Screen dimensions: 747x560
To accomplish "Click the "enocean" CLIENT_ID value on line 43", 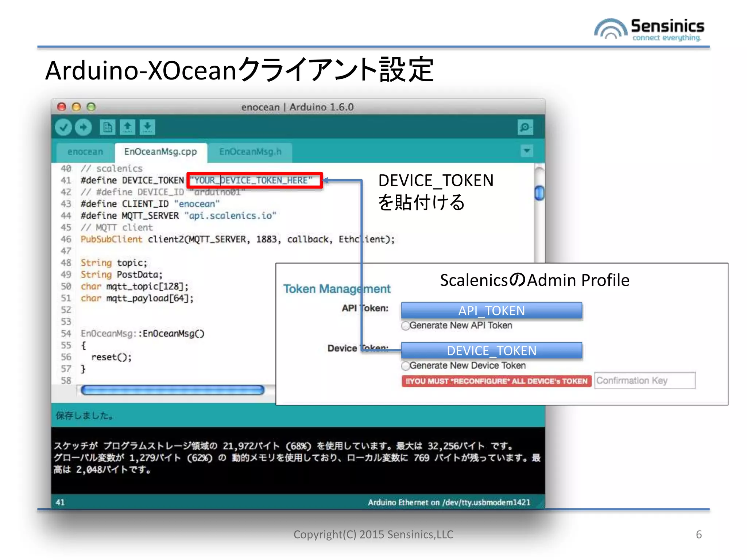I will [197, 204].
